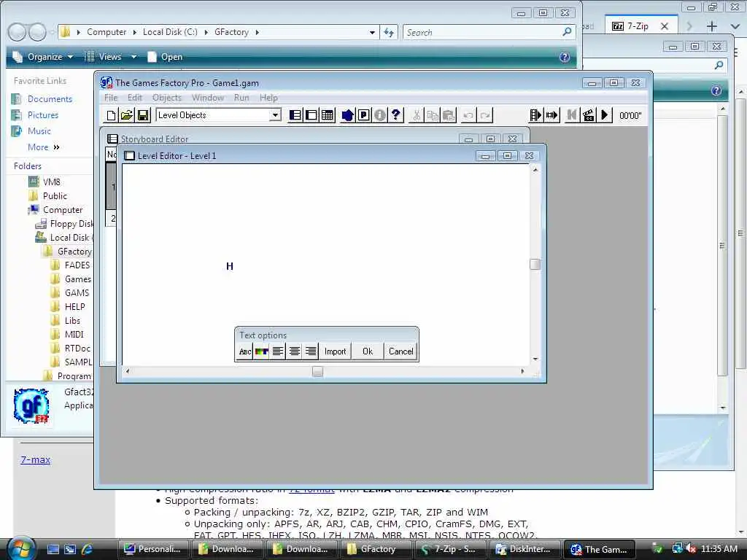
Task: Click the Open button in Explorer toolbar
Action: (165, 57)
